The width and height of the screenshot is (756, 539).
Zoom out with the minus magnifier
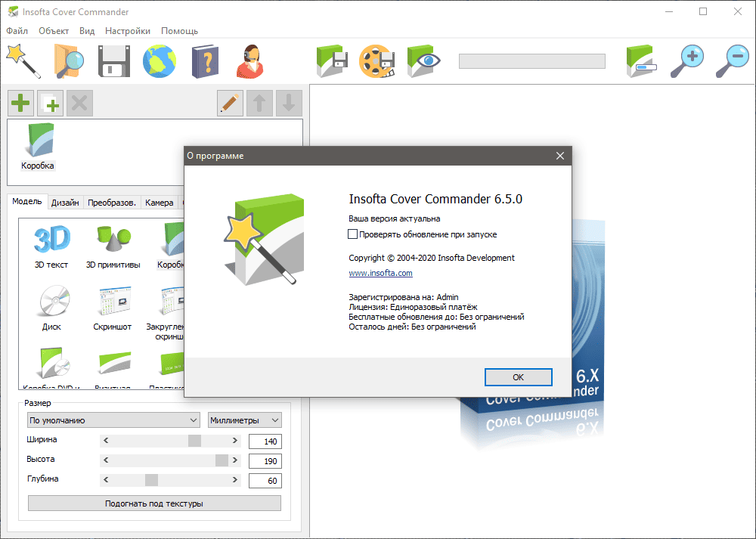click(732, 60)
